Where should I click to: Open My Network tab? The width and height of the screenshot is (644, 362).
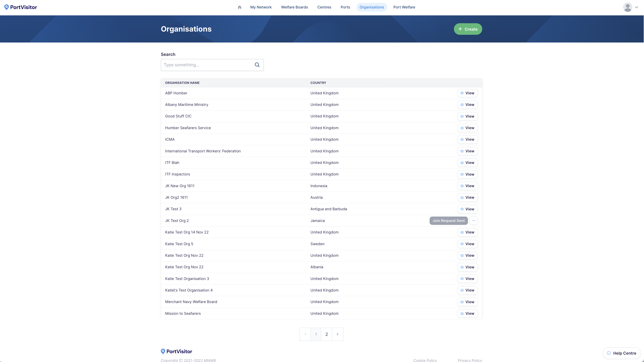[261, 7]
